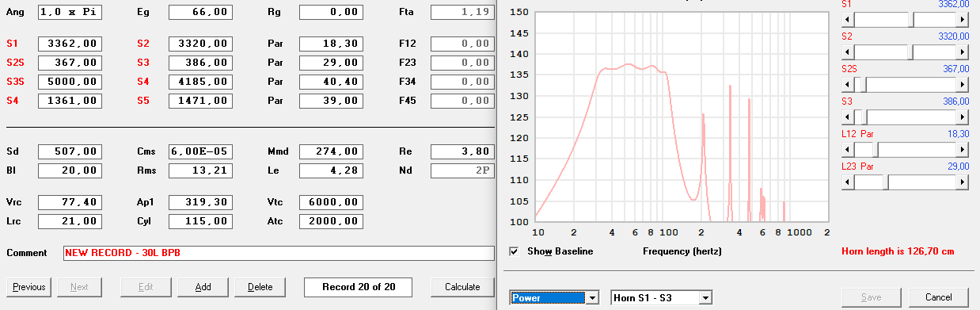Click the Mmd input field 274,00
Screen dimensions: 980x310
pos(331,151)
